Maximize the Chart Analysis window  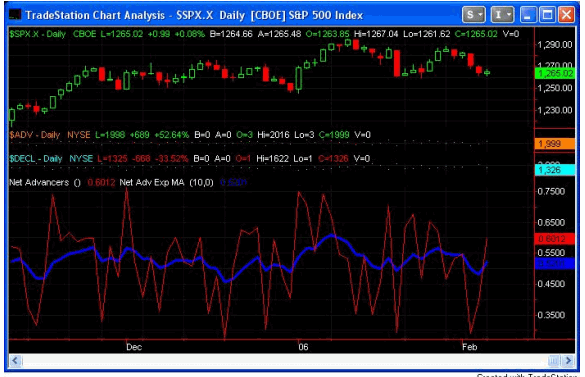[547, 15]
